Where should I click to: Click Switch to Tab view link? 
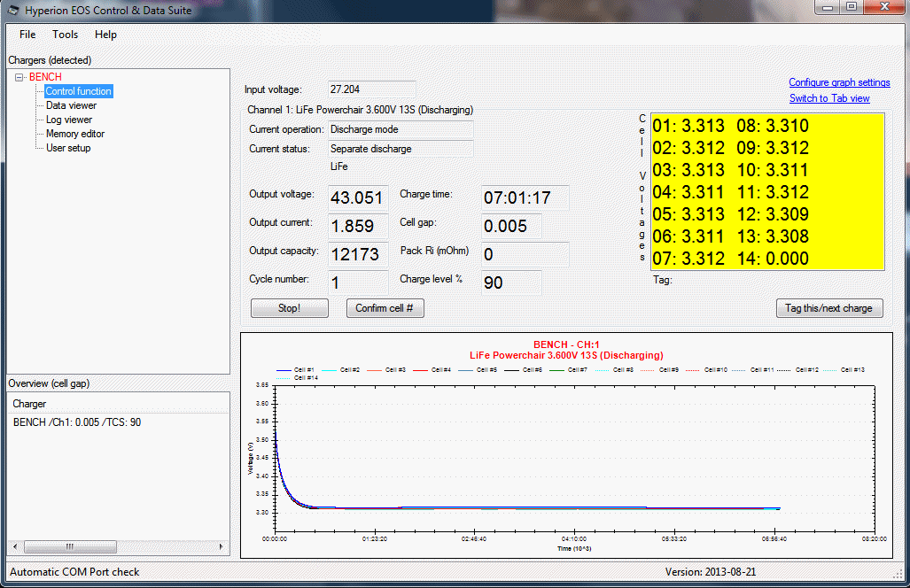pos(829,98)
